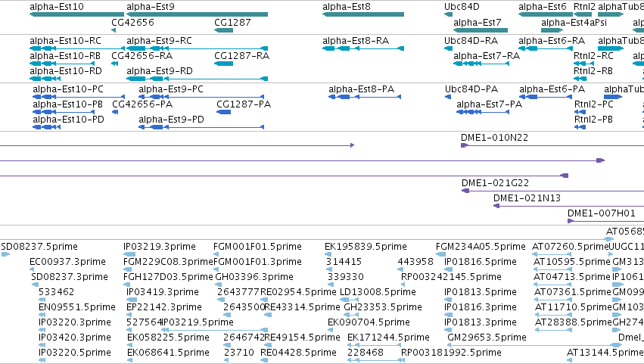Click the 'Rtnl2-RB' transcript label
The height and width of the screenshot is (364, 644).
click(x=593, y=71)
